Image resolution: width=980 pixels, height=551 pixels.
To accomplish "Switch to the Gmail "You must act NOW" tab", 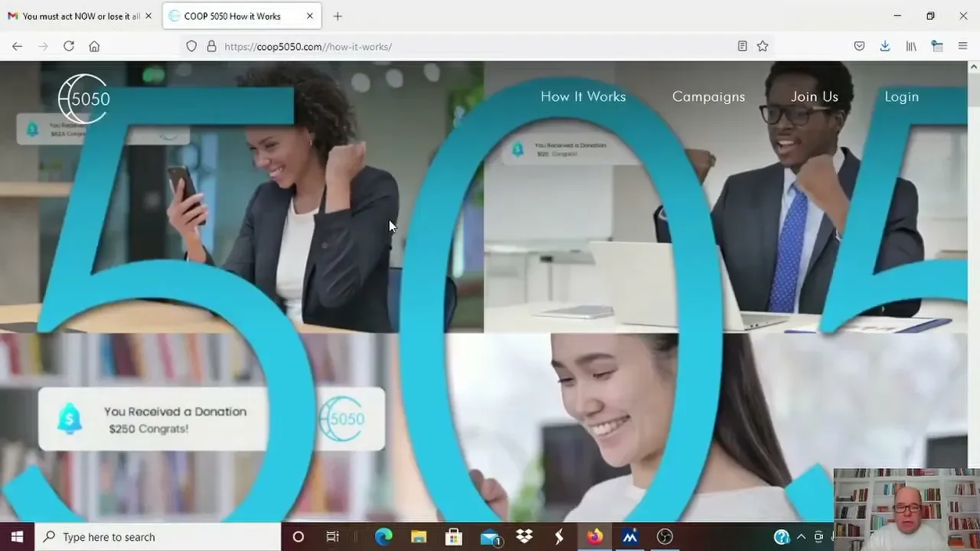I will (x=75, y=16).
